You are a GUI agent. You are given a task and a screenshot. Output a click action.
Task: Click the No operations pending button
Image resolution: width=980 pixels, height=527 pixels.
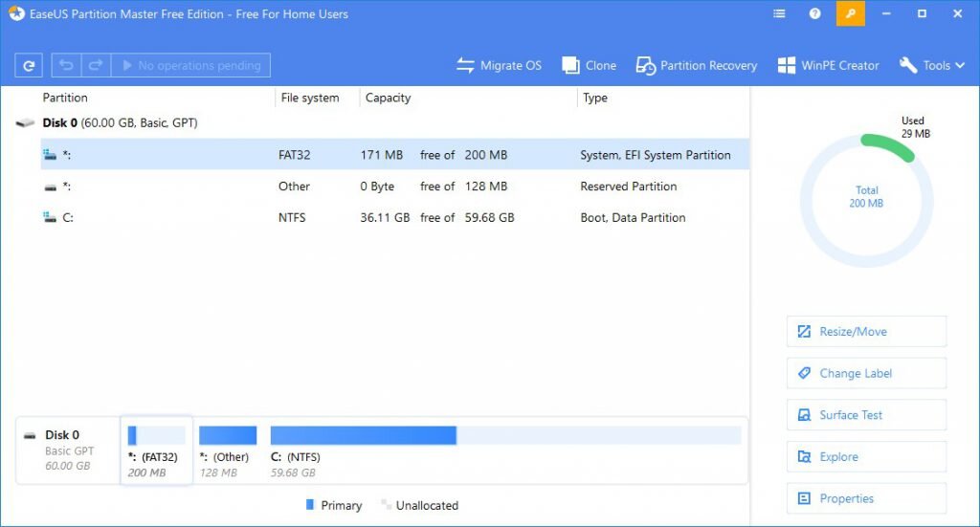click(190, 66)
